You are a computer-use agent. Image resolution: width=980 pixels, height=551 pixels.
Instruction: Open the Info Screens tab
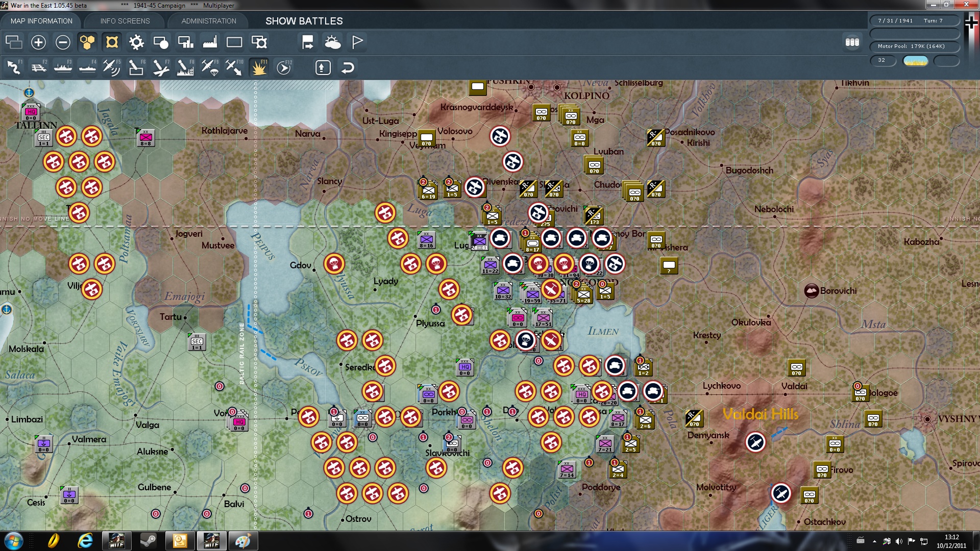pos(125,21)
